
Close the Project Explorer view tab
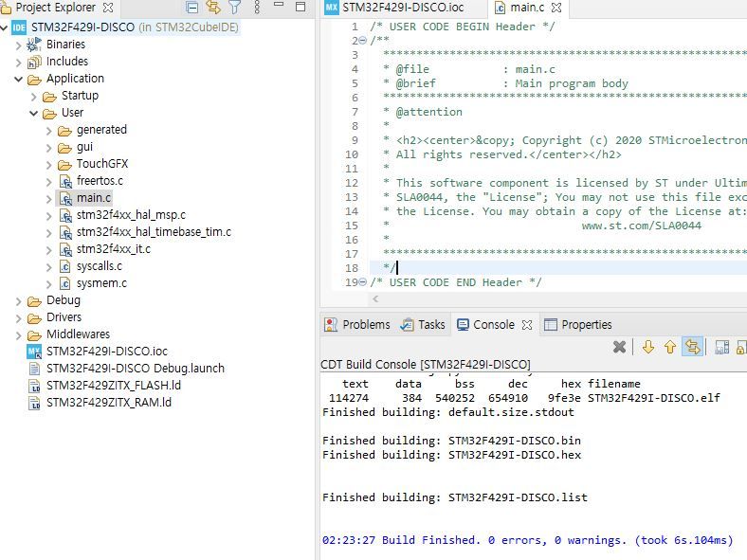pyautogui.click(x=108, y=8)
